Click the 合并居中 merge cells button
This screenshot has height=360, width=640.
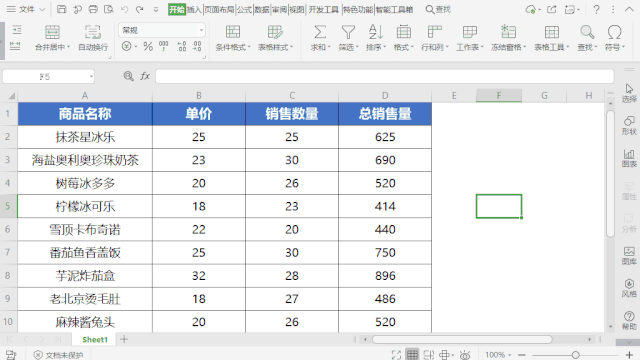click(52, 37)
